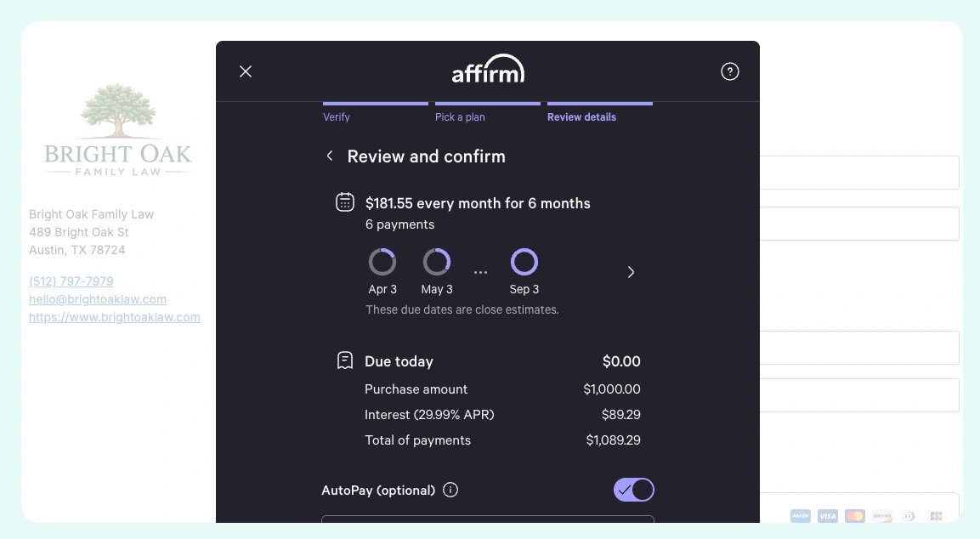980x539 pixels.
Task: Click the Affirm logo
Action: coord(488,70)
